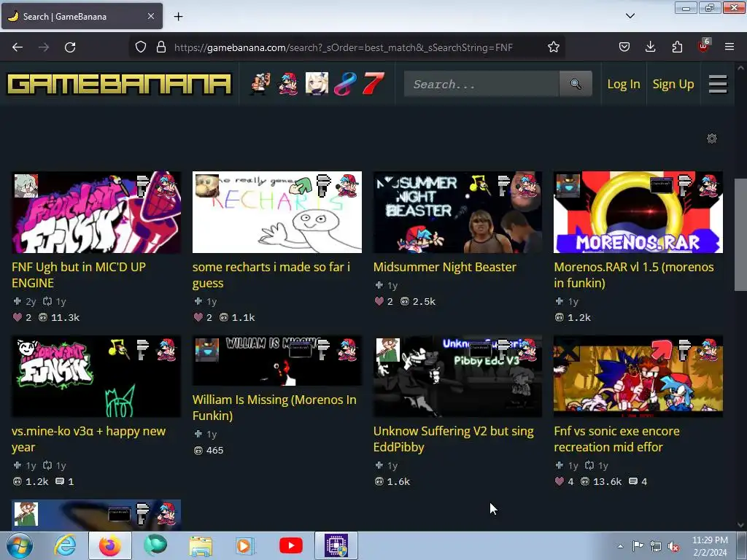This screenshot has width=747, height=560.
Task: Open William Is Missing (Morenos In Funkin)
Action: pos(274,407)
